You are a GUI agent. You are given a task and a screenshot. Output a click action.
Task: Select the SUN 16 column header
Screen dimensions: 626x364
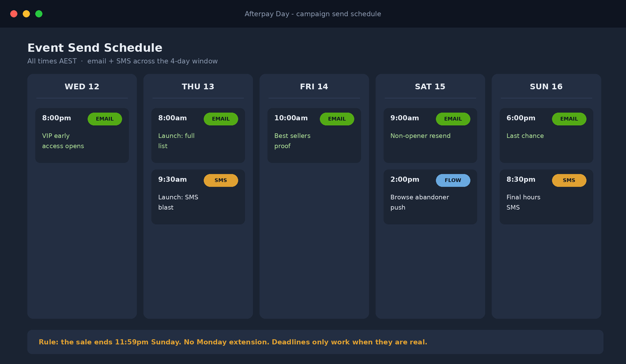click(546, 86)
